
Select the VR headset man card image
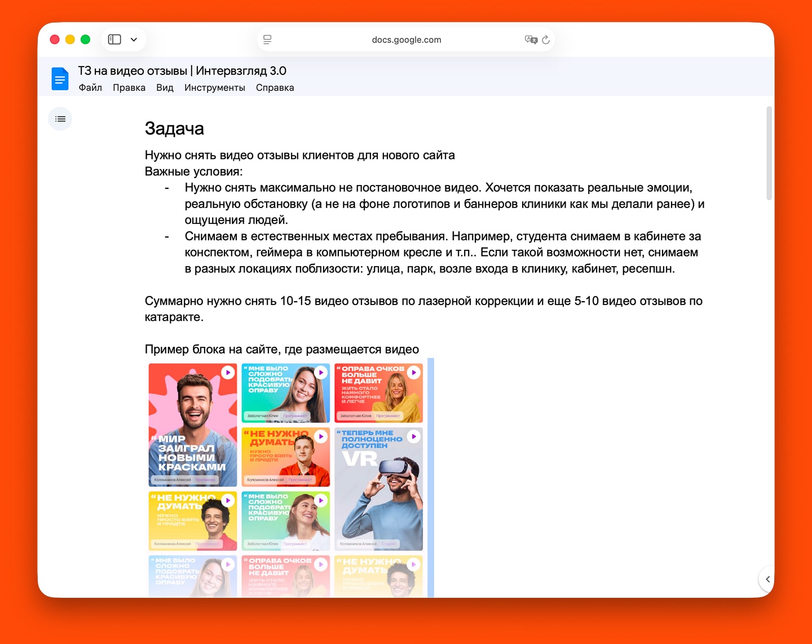pos(379,489)
